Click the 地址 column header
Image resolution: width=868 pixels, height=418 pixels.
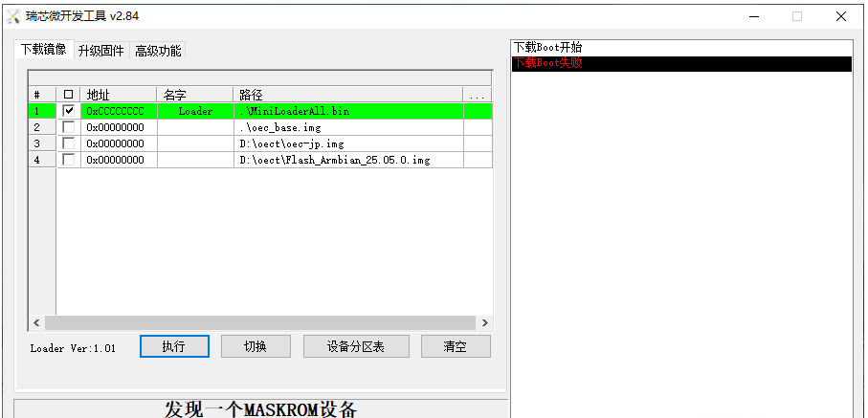point(119,95)
